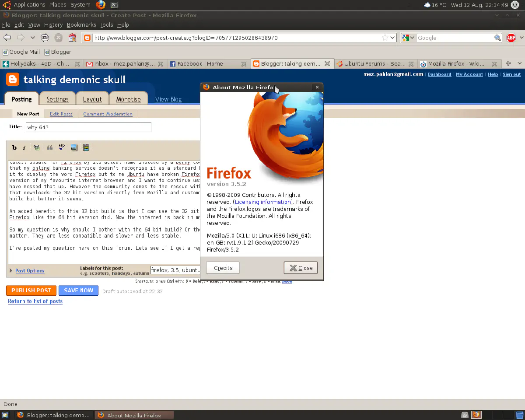Screen dimensions: 525x420
Task: Launch Firefox from the top panel
Action: (x=101, y=5)
